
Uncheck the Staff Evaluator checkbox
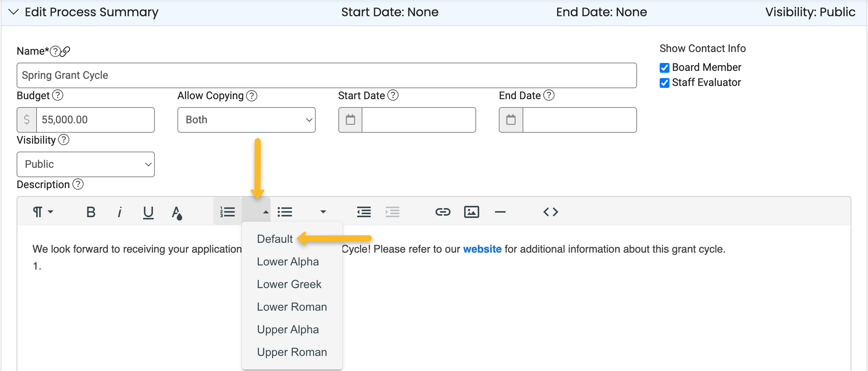tap(665, 83)
